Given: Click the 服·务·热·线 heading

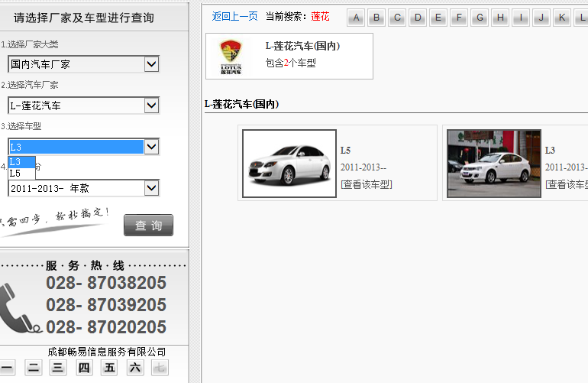Looking at the screenshot, I should pos(85,266).
